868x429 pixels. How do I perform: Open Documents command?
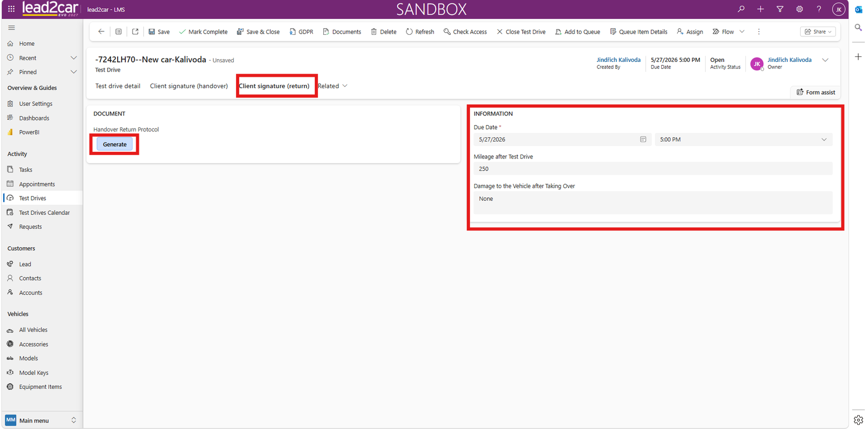tap(342, 31)
